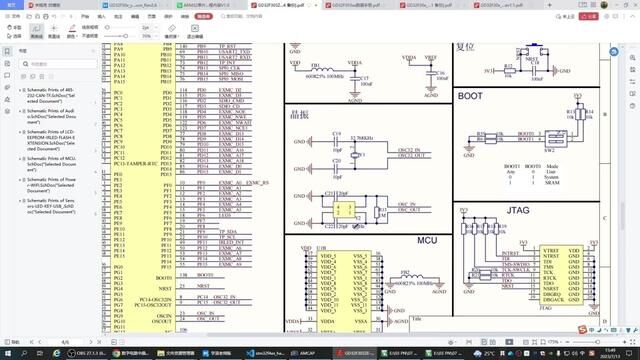Open the thumbnails panel in sidebar

7,64
